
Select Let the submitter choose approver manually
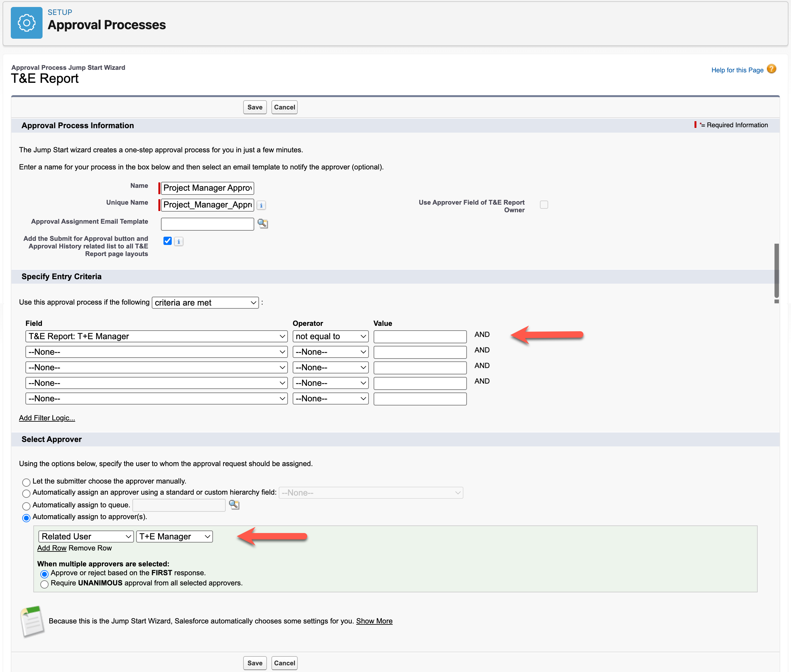tap(26, 482)
